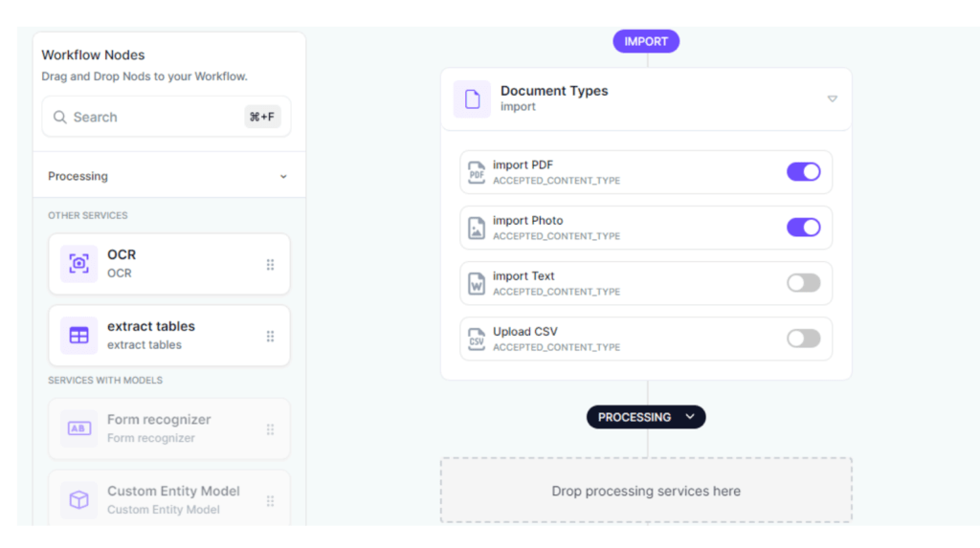Click the import Text document icon
Image resolution: width=980 pixels, height=548 pixels.
pos(476,283)
